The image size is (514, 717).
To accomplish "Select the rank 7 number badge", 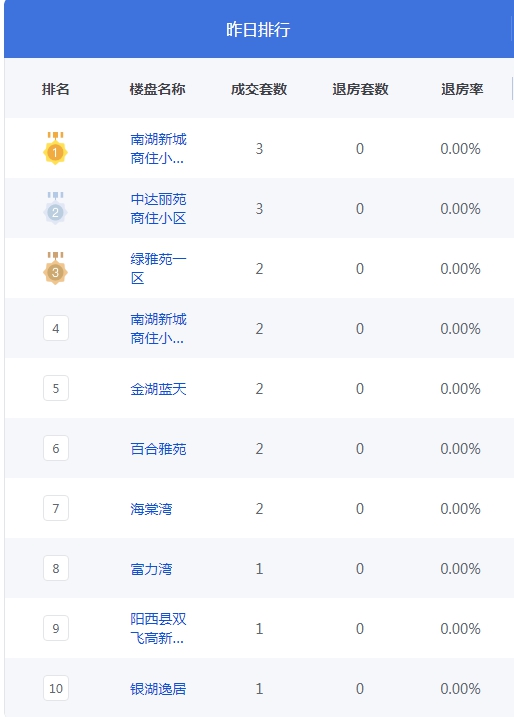I will pos(56,508).
